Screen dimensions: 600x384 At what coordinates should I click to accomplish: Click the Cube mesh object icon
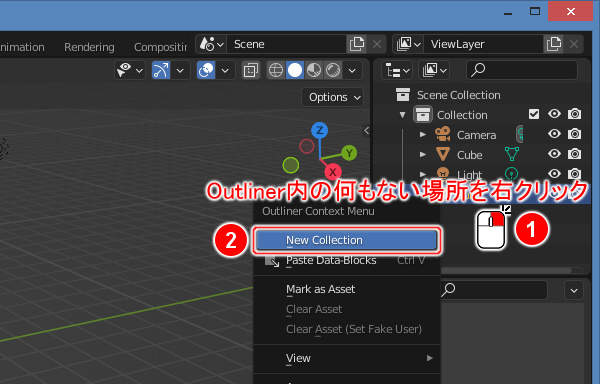[x=443, y=154]
